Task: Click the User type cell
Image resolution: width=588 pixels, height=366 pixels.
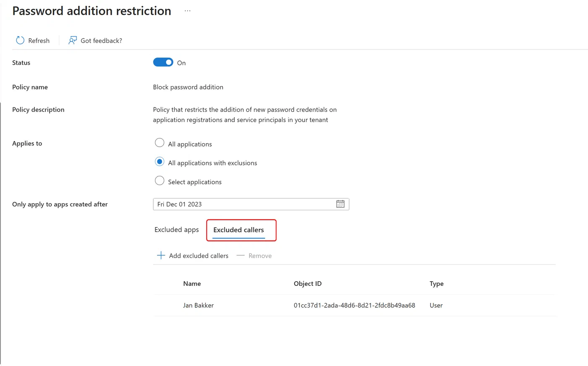Action: 436,306
